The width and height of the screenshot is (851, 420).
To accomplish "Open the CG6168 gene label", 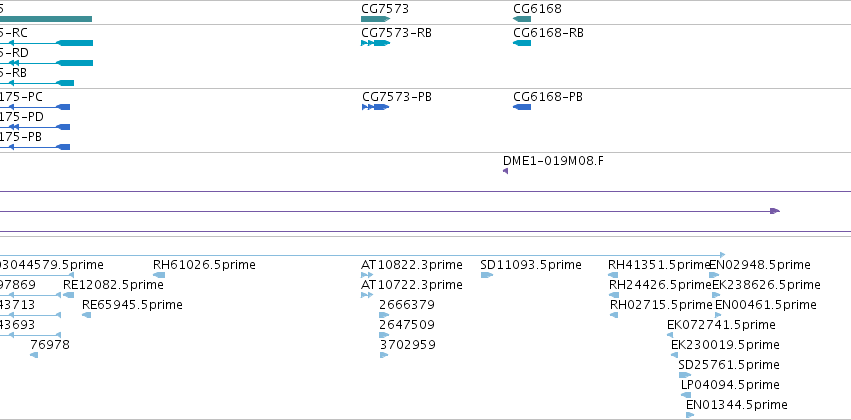I will coord(537,9).
